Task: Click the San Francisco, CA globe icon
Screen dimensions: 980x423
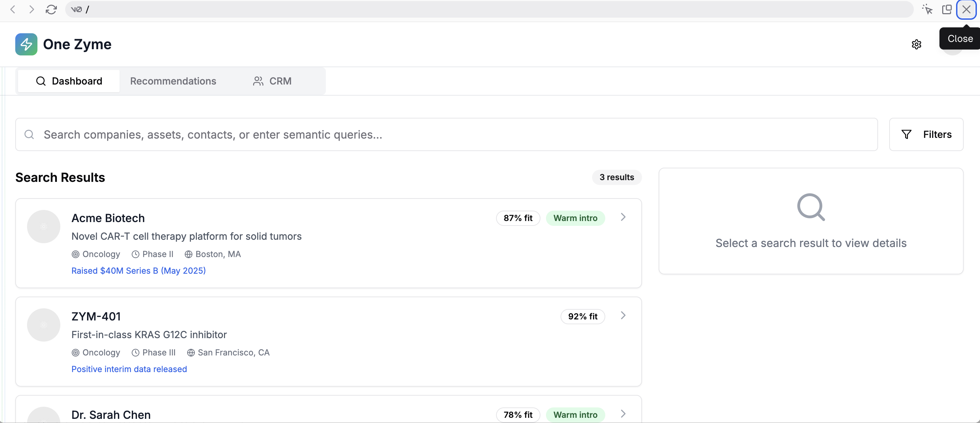Action: (x=191, y=353)
